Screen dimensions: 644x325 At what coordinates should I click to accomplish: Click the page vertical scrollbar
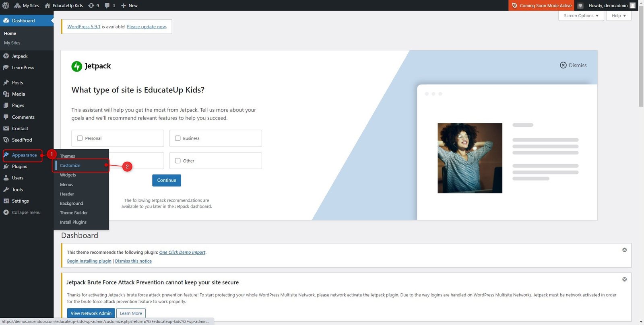[x=641, y=56]
